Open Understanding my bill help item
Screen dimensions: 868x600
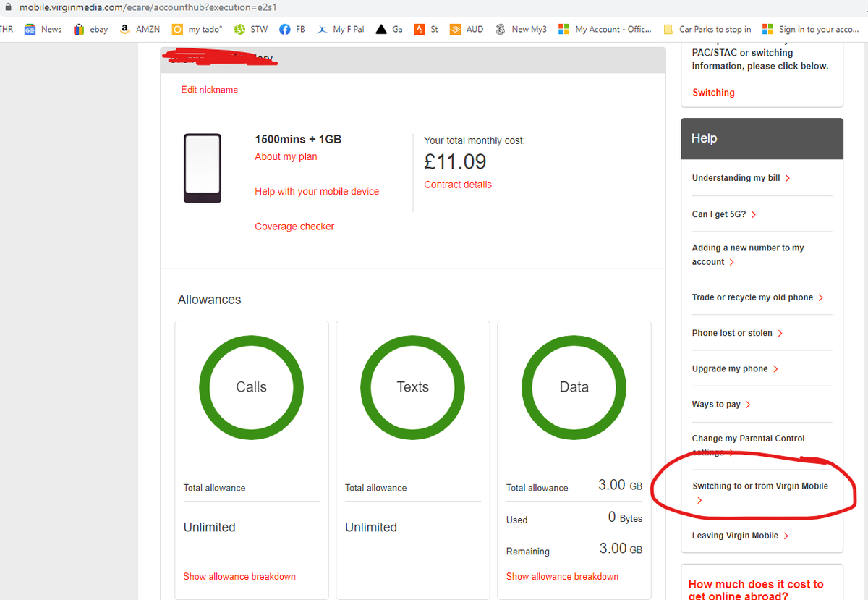[741, 178]
